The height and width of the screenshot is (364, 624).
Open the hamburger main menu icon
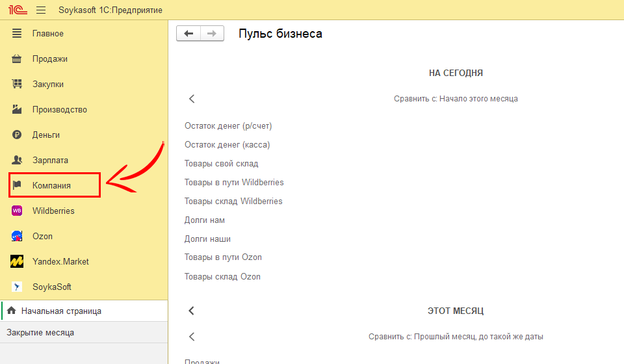pyautogui.click(x=41, y=10)
